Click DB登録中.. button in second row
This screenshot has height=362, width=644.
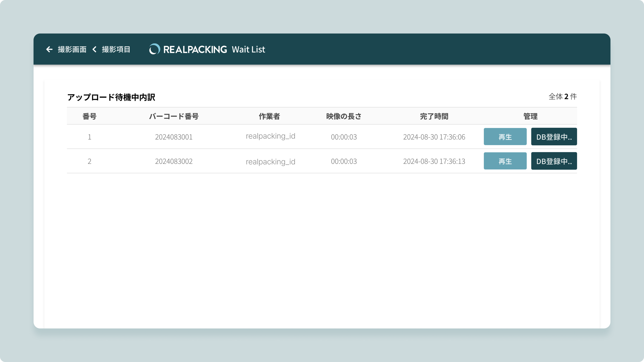(554, 161)
